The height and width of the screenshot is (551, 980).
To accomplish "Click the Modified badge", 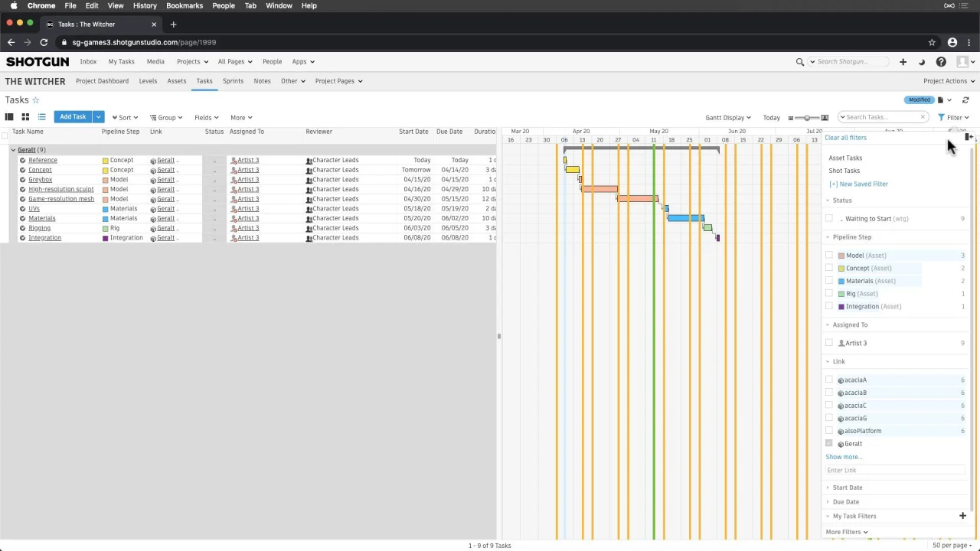I will 920,100.
